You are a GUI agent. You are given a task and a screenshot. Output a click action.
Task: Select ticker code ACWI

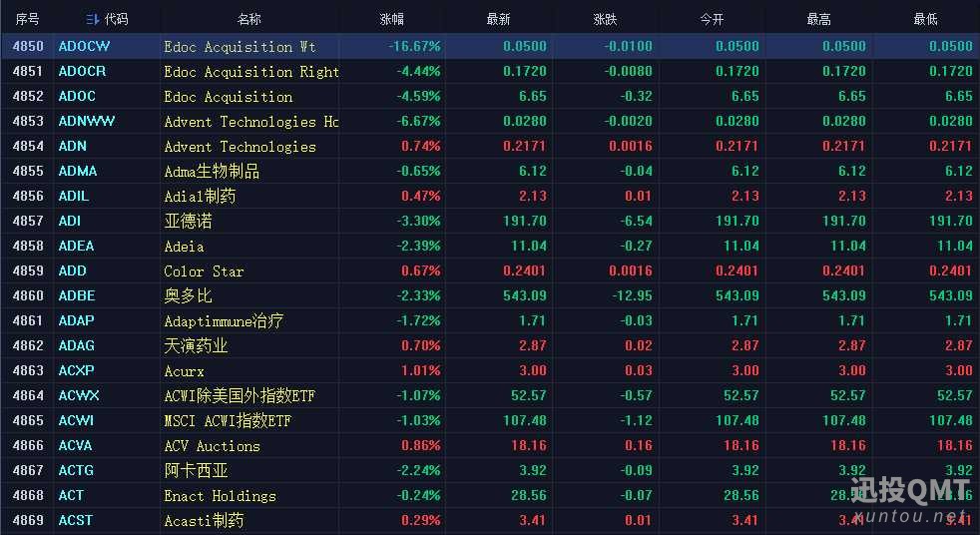(76, 420)
